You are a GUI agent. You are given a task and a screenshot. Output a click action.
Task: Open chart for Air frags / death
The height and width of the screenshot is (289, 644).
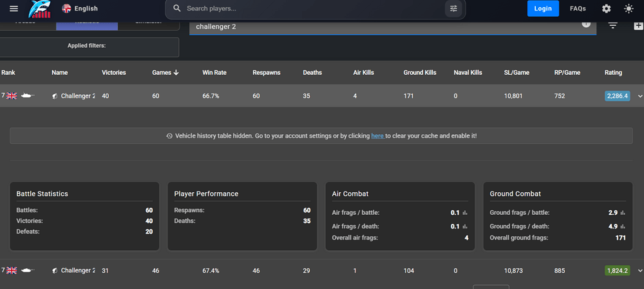[466, 226]
